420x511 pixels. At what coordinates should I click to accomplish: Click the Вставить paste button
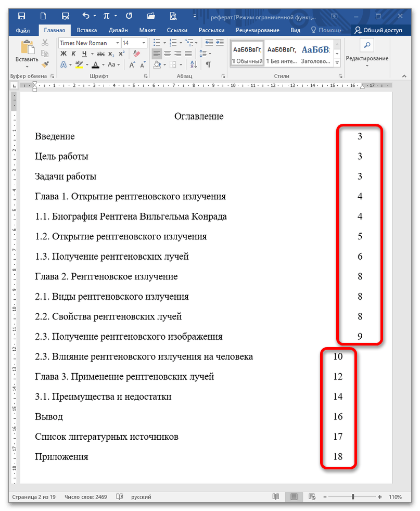(x=27, y=59)
